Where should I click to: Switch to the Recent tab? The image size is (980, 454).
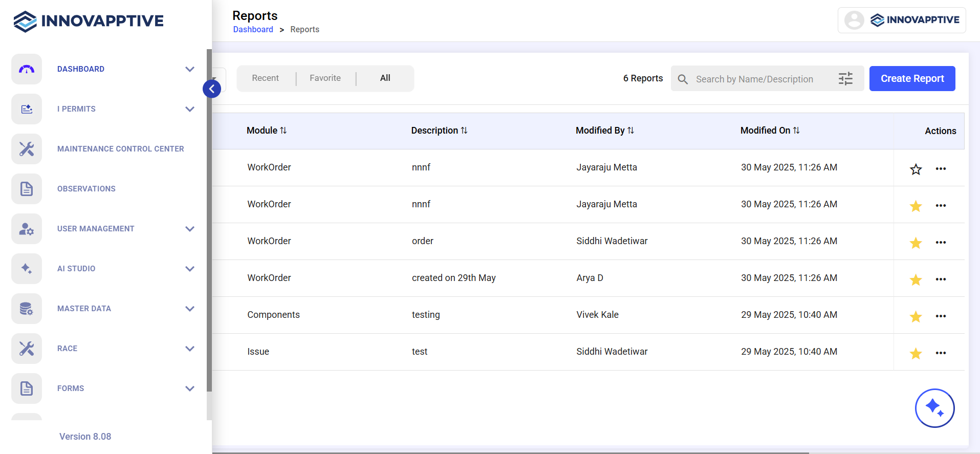pyautogui.click(x=265, y=78)
